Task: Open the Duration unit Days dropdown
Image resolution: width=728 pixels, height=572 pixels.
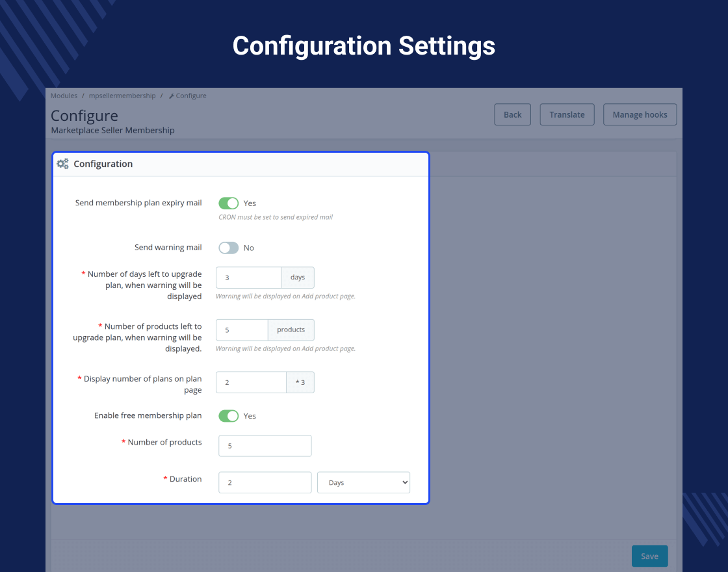Action: pyautogui.click(x=363, y=482)
